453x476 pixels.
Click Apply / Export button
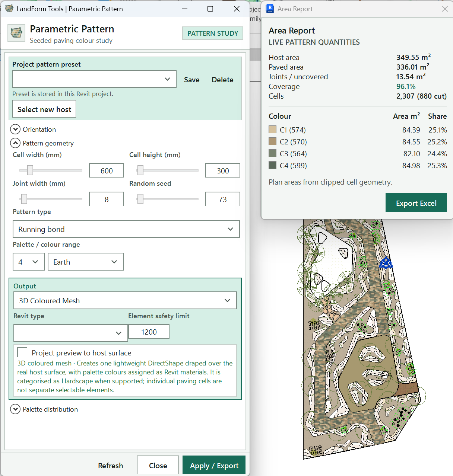pyautogui.click(x=214, y=465)
